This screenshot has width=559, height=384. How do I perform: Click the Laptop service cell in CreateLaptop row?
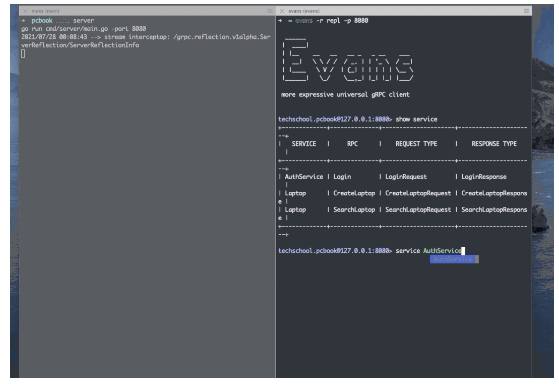pyautogui.click(x=295, y=193)
